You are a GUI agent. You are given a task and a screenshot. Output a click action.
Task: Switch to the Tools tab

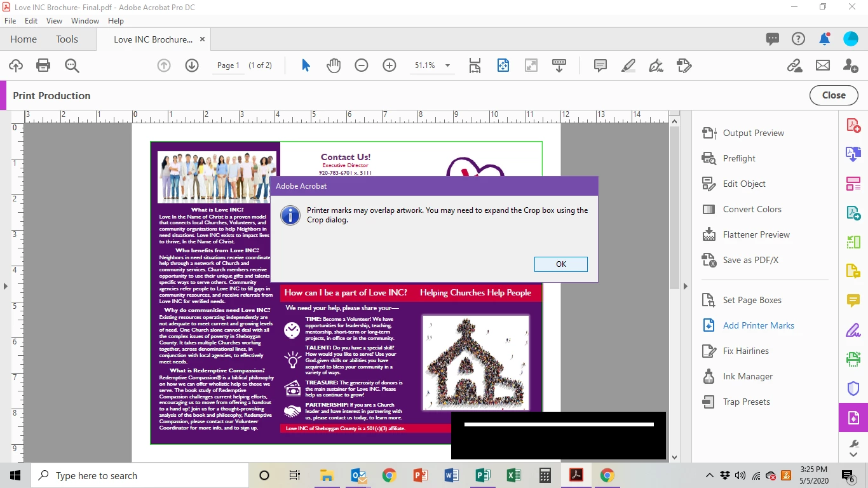pyautogui.click(x=67, y=39)
